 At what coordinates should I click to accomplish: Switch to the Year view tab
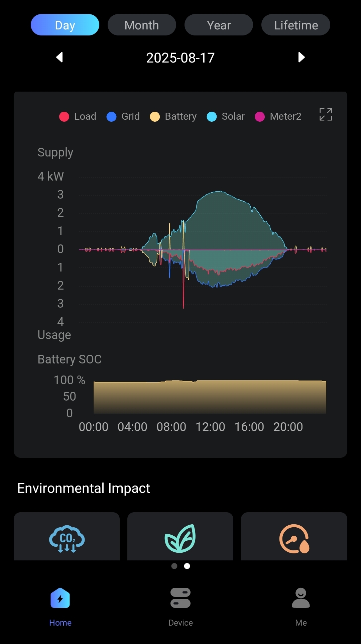coord(219,25)
